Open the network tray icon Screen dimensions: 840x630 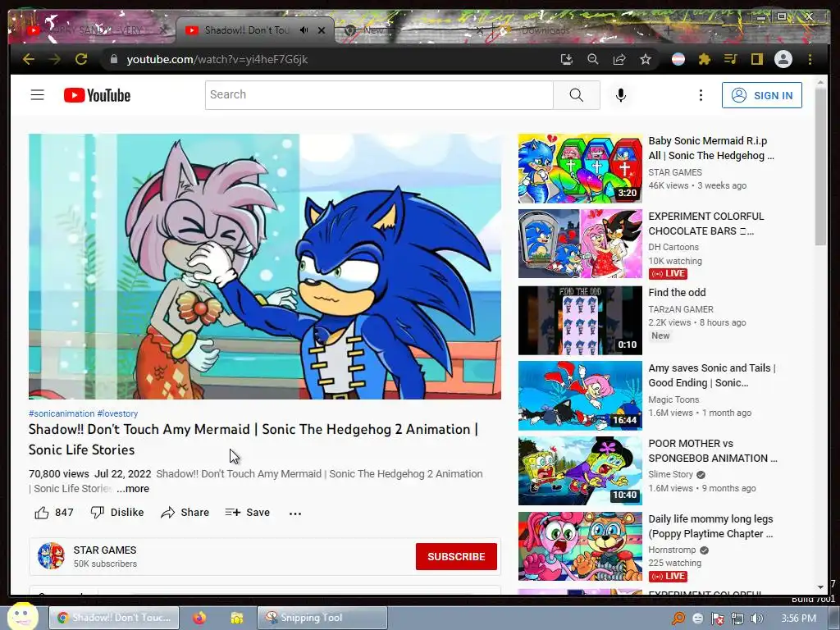pyautogui.click(x=737, y=619)
